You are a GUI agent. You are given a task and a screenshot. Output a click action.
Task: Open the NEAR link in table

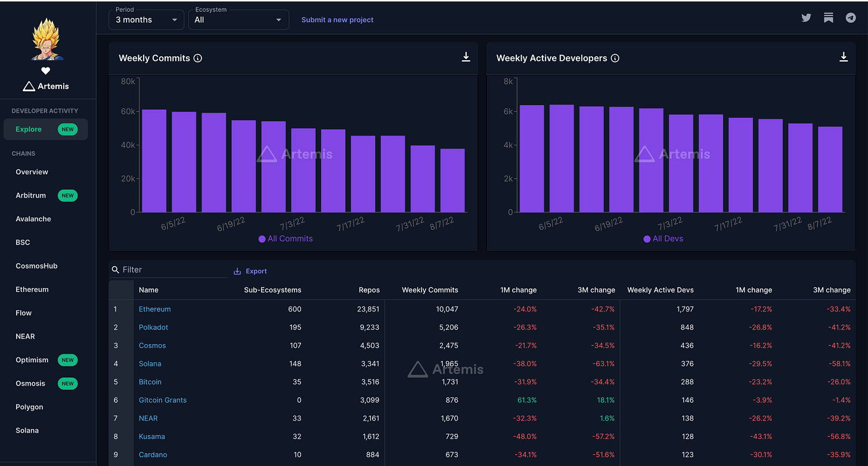point(148,418)
